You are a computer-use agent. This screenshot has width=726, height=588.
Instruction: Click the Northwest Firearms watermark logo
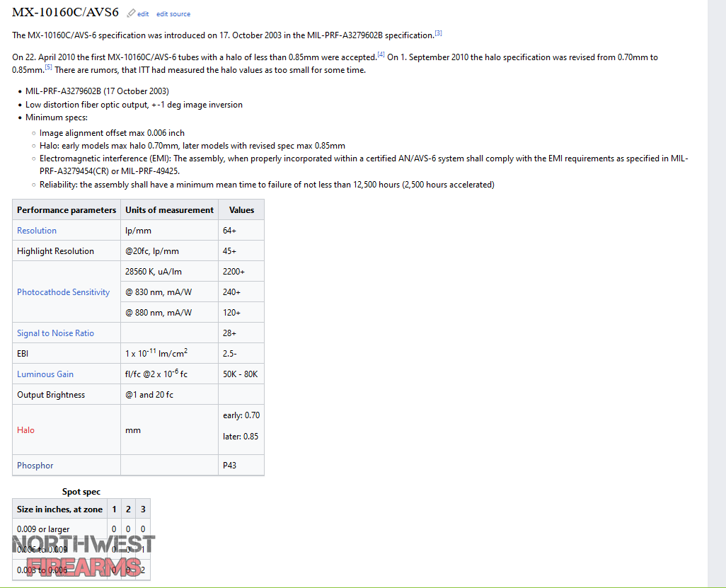[x=83, y=555]
